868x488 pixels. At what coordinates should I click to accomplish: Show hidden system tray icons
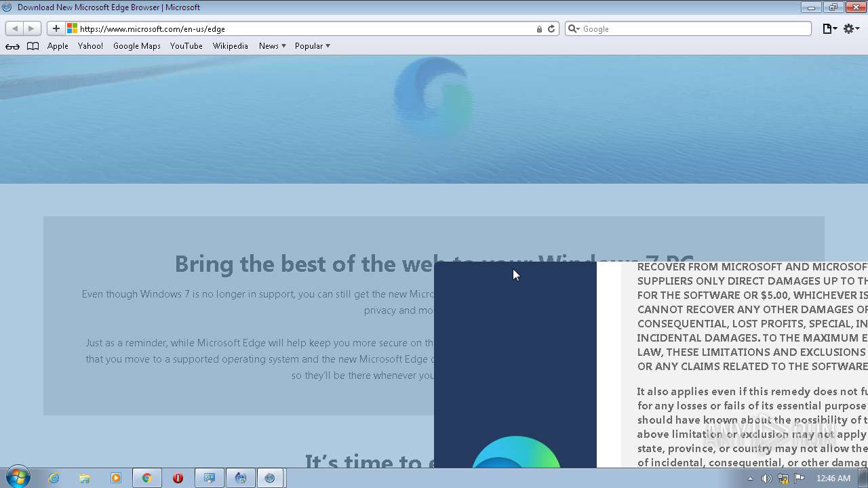pos(750,479)
